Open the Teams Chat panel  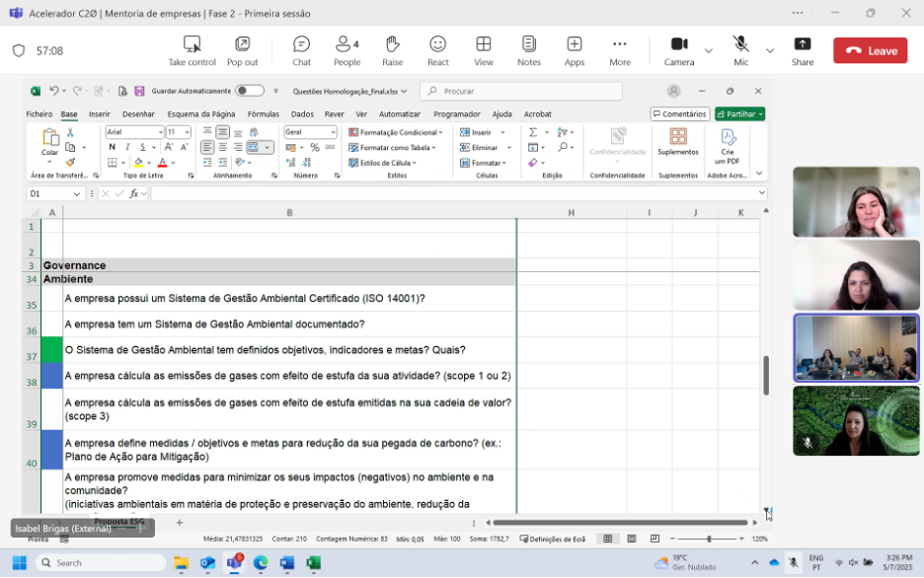(301, 50)
